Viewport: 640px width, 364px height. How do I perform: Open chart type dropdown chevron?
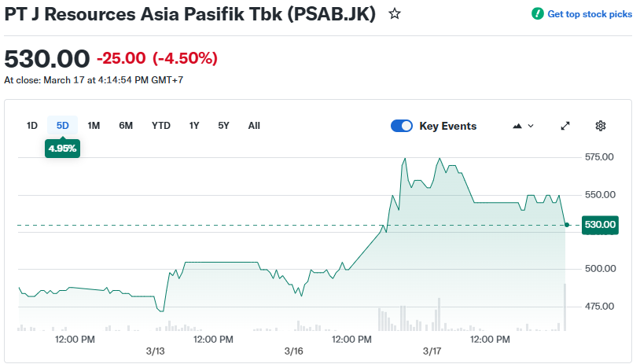(531, 126)
